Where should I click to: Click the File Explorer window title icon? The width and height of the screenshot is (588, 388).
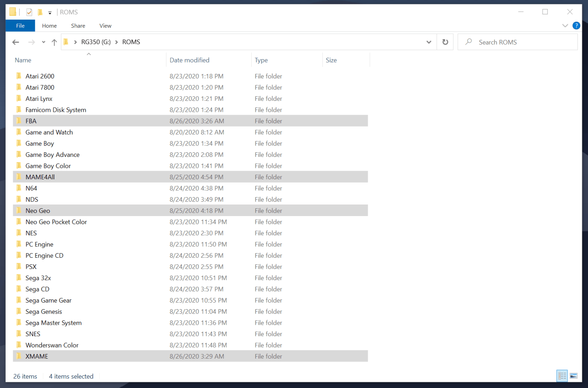point(13,12)
